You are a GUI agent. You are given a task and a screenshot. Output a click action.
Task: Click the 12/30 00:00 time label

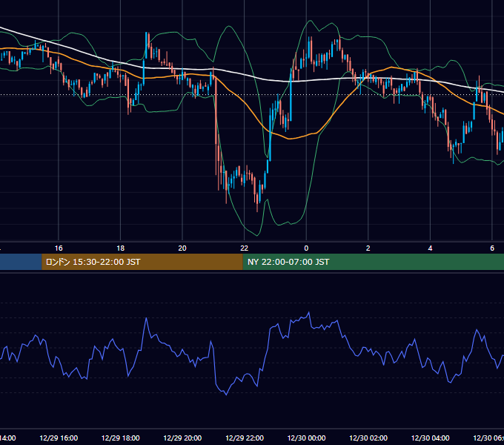[306, 438]
